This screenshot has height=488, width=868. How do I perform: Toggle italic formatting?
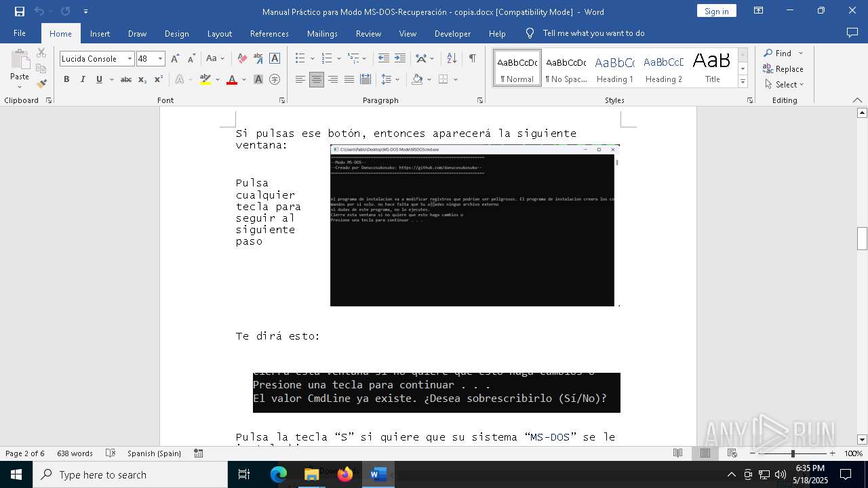(x=83, y=79)
